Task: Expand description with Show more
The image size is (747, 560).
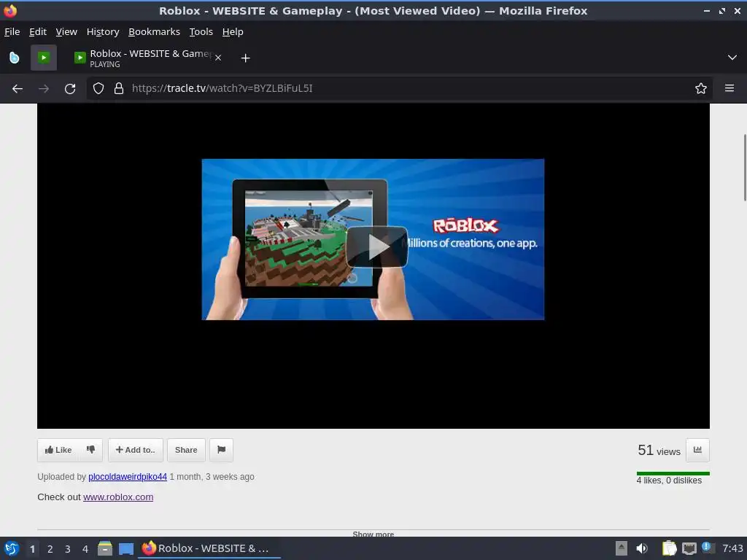Action: click(x=373, y=534)
